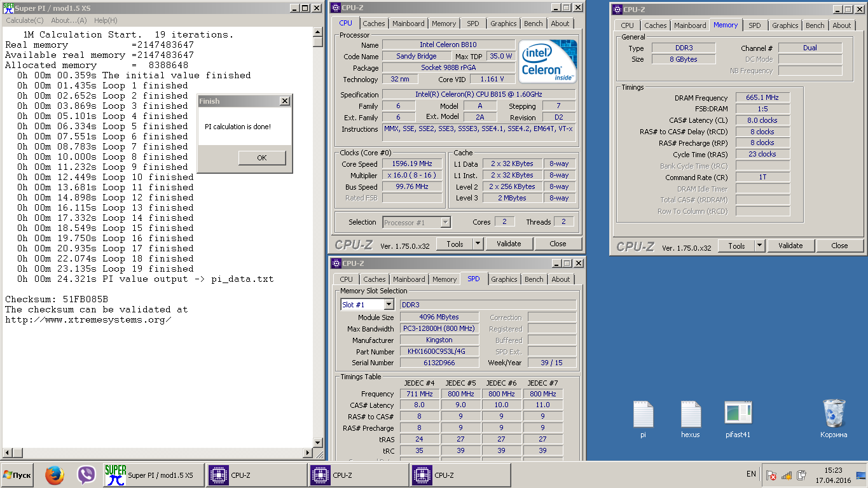Click the Multiplier value x 16.0 ( 8 - 16 )
Image resolution: width=868 pixels, height=488 pixels.
412,175
